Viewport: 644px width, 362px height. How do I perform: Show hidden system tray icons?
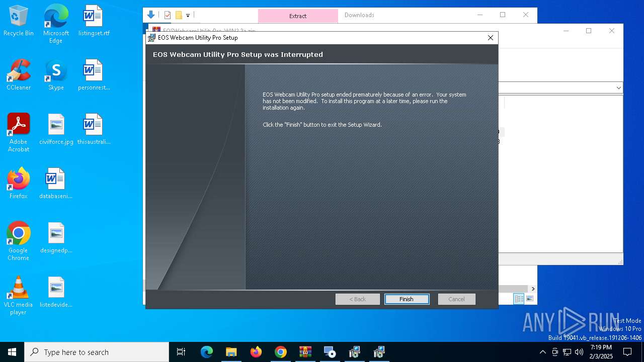pyautogui.click(x=542, y=352)
